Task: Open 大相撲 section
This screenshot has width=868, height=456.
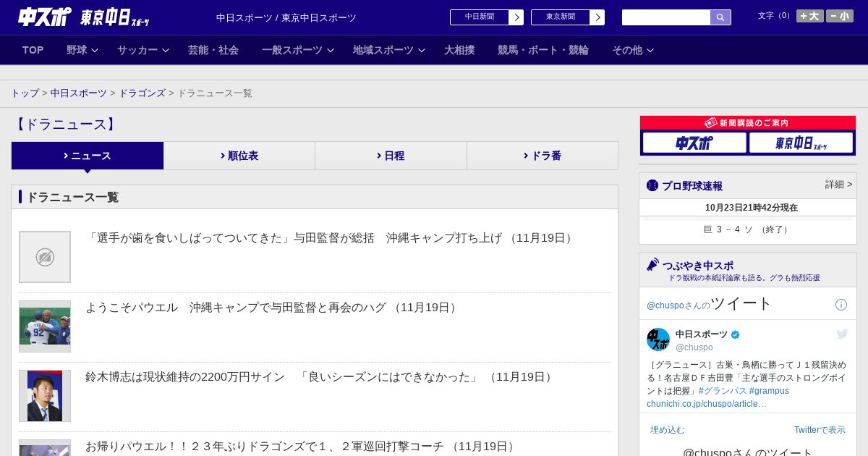Action: coord(459,50)
